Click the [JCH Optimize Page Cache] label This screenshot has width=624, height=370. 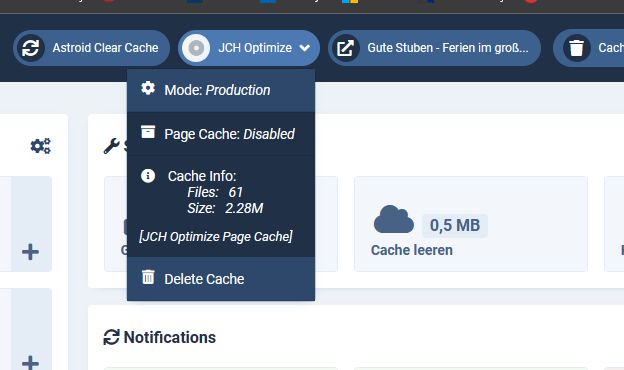[x=216, y=237]
